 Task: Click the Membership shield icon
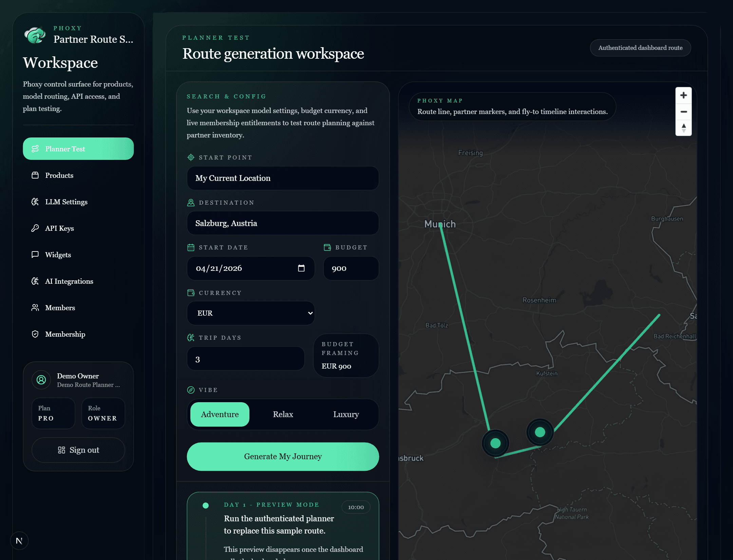tap(35, 334)
